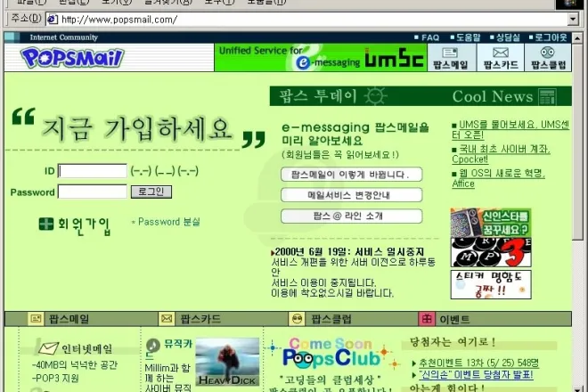Click the 스티커 명함도 공짜 banner
Viewport: 588px width, 392px height.
[491, 284]
